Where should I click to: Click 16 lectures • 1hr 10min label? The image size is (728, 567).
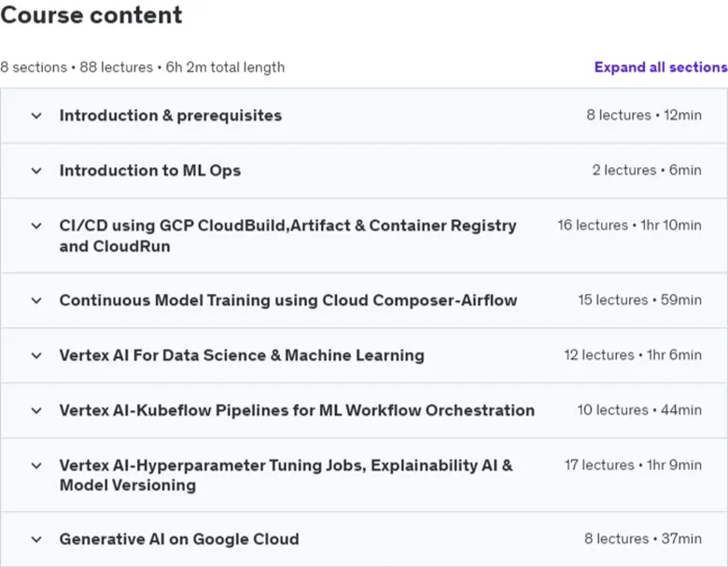[x=629, y=226]
